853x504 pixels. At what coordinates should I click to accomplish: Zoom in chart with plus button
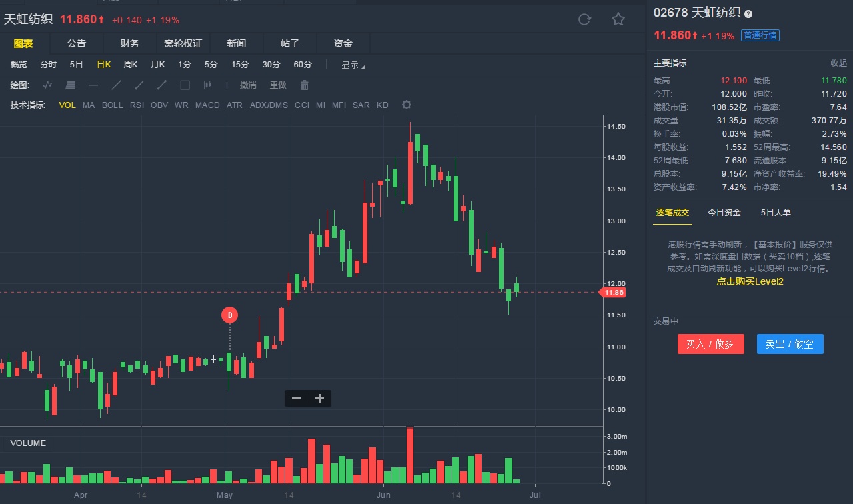pyautogui.click(x=319, y=399)
